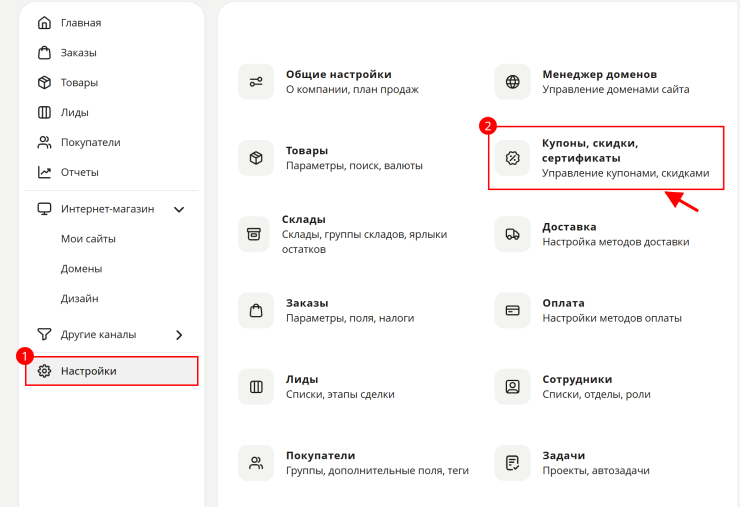
Task: Click the Лиды settings columns icon
Action: click(x=256, y=387)
